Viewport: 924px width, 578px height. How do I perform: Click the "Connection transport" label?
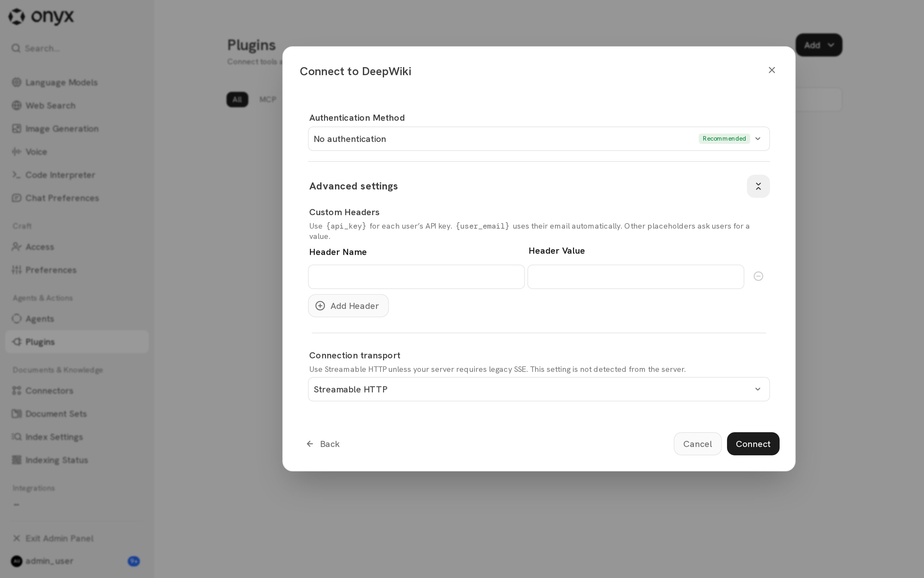click(x=355, y=355)
